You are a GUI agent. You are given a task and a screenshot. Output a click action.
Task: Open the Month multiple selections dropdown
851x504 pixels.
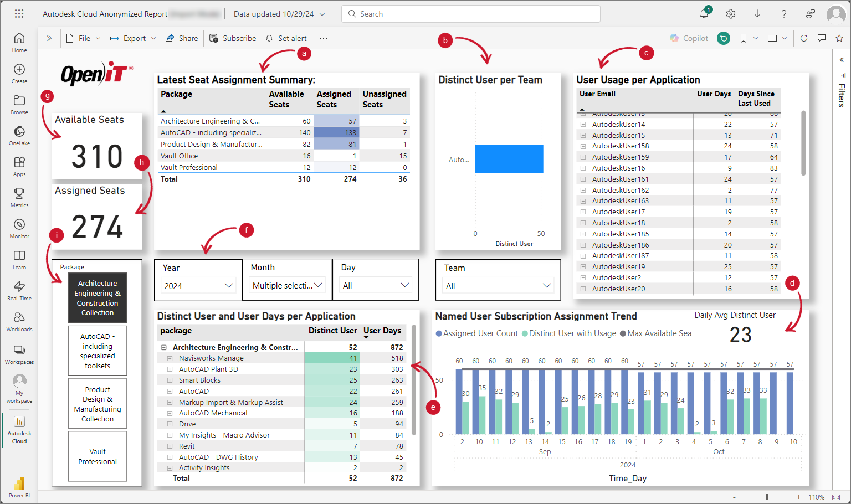click(287, 285)
